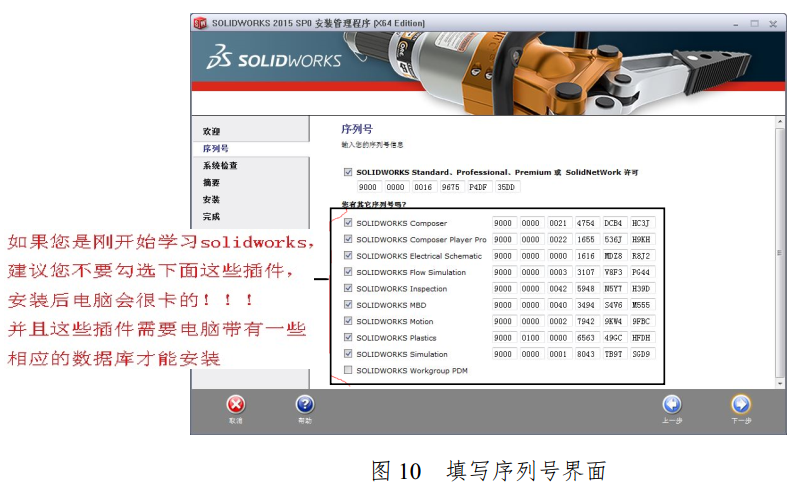Click Plastics serial field containing 0100
Screen dimensions: 802x488
click(530, 338)
